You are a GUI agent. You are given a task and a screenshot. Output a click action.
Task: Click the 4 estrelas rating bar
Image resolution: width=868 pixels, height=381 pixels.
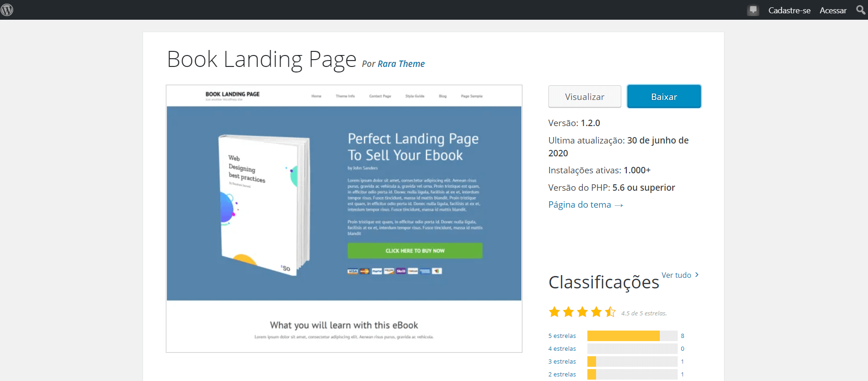pyautogui.click(x=632, y=349)
